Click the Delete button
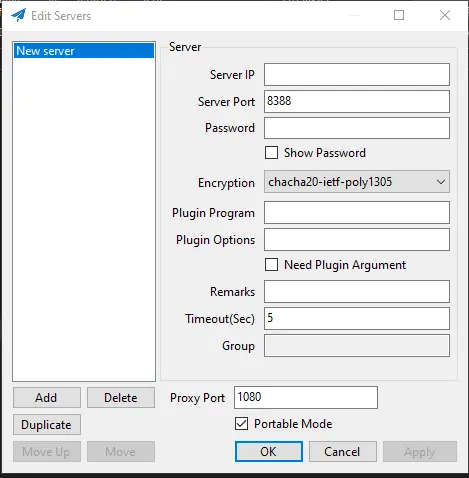The image size is (469, 478). 121,397
